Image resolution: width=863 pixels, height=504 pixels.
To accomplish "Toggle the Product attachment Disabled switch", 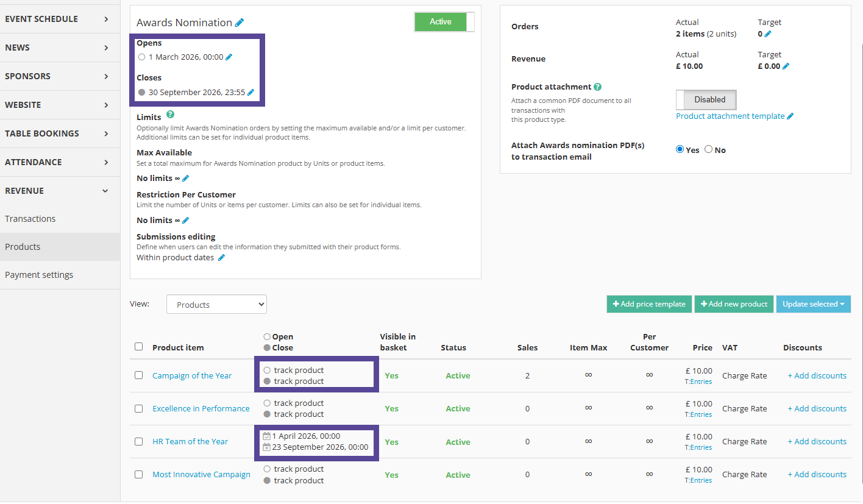I will point(706,100).
